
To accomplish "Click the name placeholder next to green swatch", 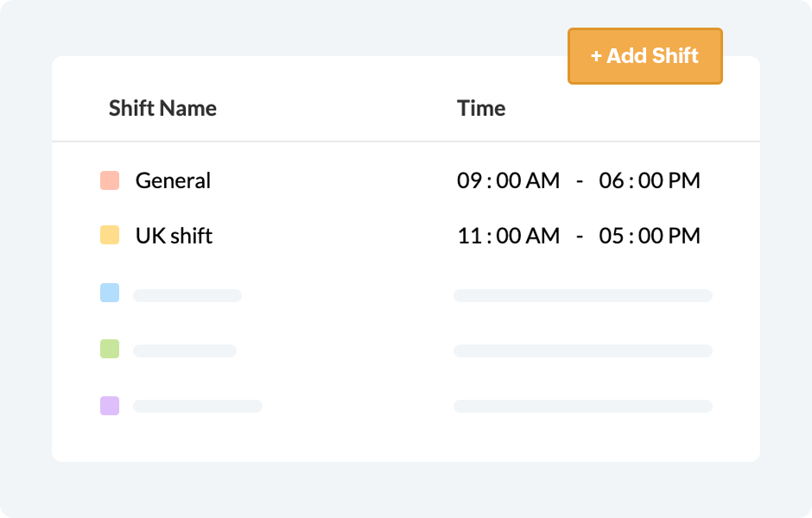I will pos(185,351).
